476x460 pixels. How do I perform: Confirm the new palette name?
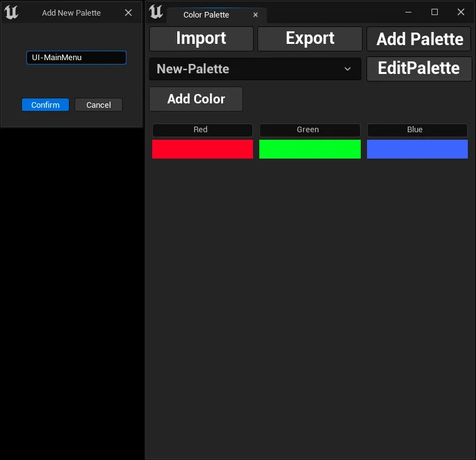(45, 105)
